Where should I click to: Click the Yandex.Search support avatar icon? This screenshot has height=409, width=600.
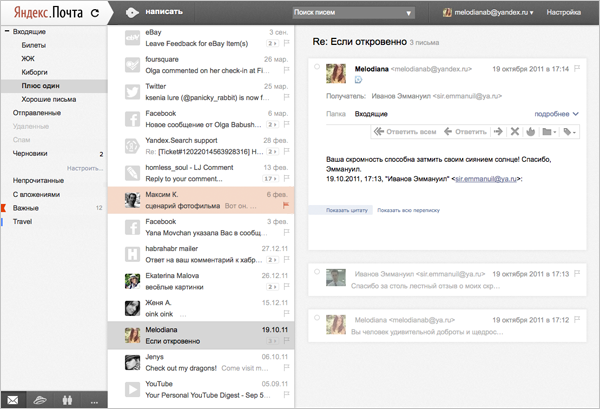pos(132,146)
